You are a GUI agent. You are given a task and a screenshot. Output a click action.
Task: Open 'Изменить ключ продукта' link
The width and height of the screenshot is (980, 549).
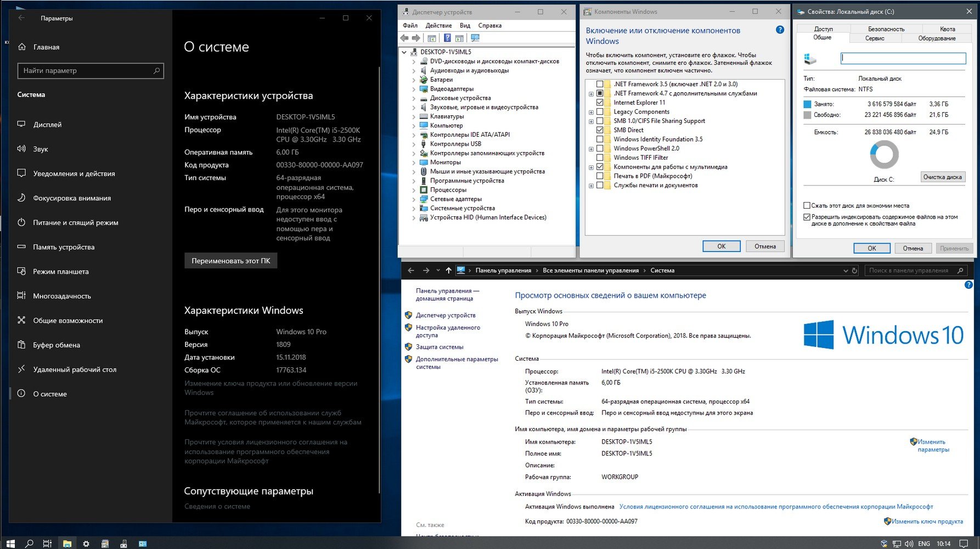[927, 522]
